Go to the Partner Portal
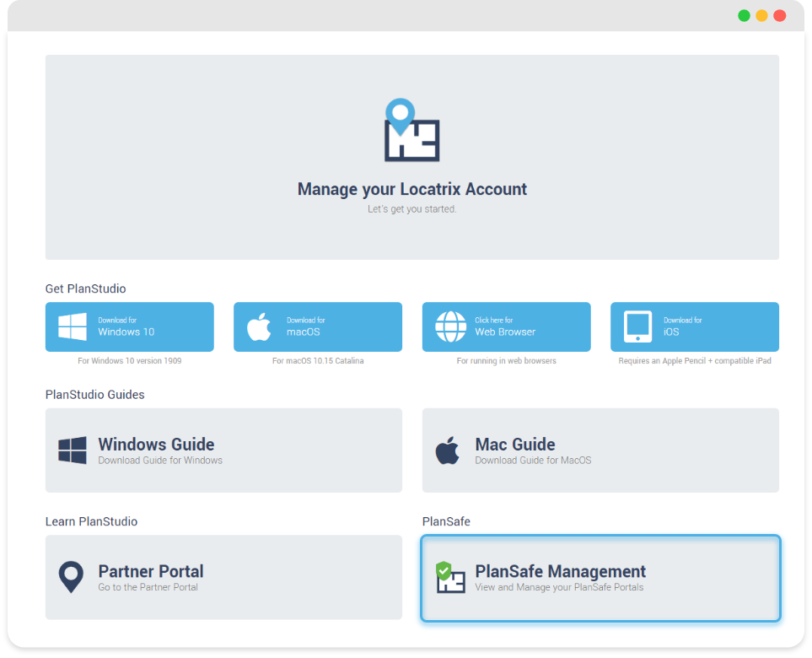Screen dimensions: 812x658 223,577
